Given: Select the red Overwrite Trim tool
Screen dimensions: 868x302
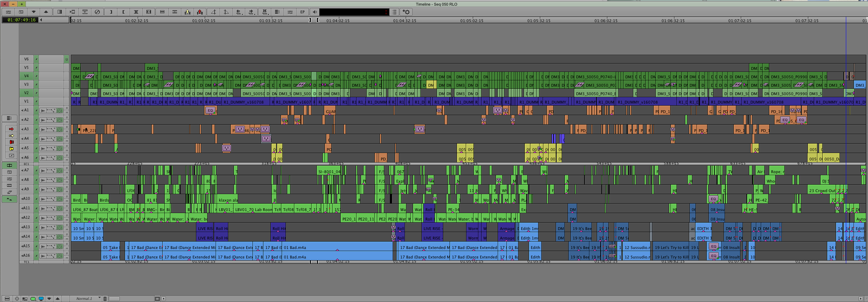Looking at the screenshot, I should point(11,142).
